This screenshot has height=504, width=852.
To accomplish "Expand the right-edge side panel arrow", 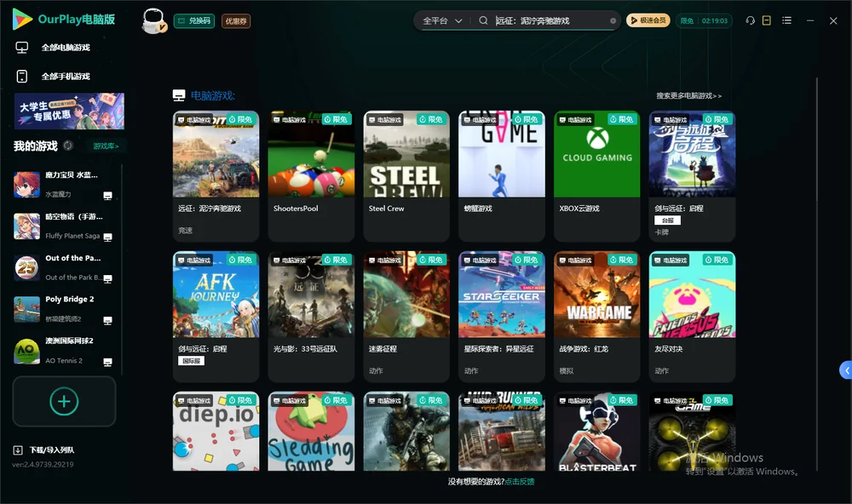I will [846, 370].
